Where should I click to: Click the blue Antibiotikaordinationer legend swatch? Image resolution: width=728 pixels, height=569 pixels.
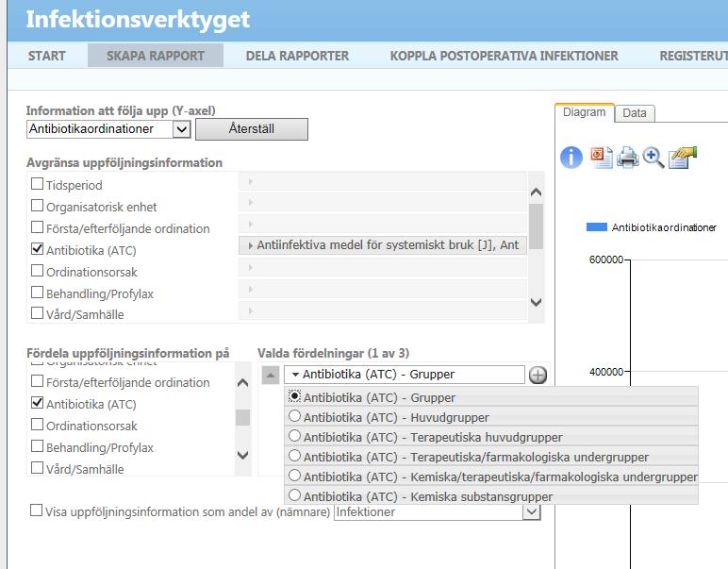597,227
